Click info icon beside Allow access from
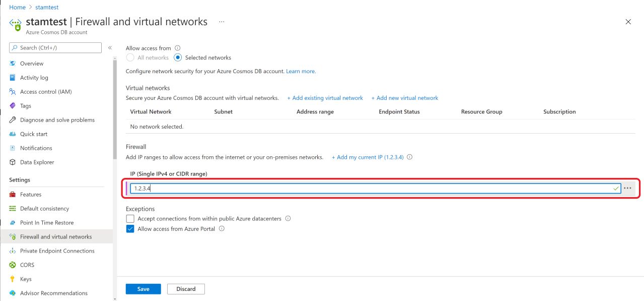 [177, 48]
